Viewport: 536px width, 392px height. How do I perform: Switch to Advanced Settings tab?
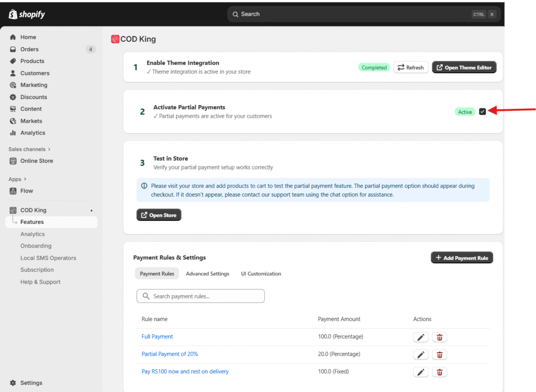tap(207, 274)
